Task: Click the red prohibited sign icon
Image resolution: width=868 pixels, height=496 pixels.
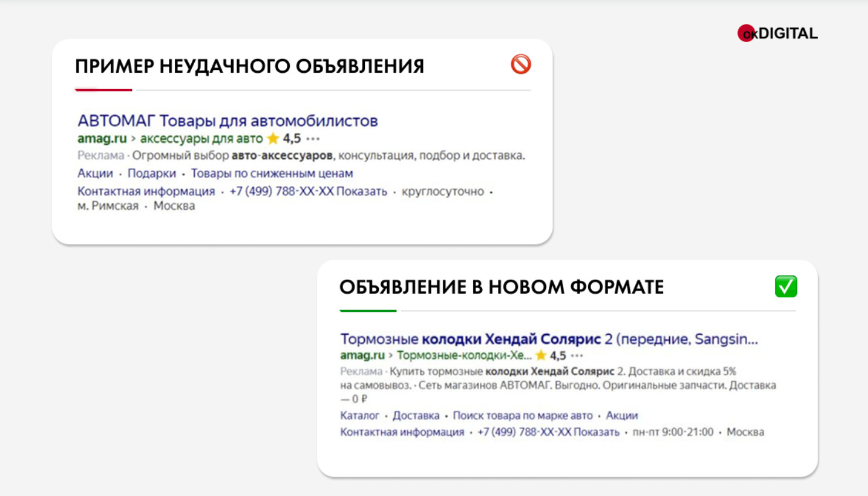Action: [520, 64]
